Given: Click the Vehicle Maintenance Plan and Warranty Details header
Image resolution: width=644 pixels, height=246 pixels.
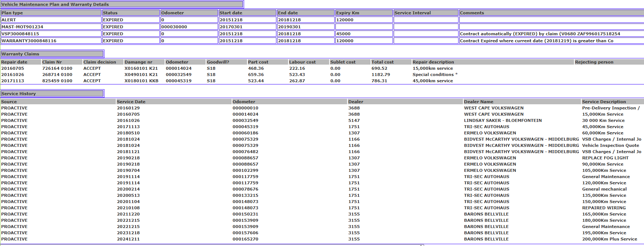Looking at the screenshot, I should (122, 4).
